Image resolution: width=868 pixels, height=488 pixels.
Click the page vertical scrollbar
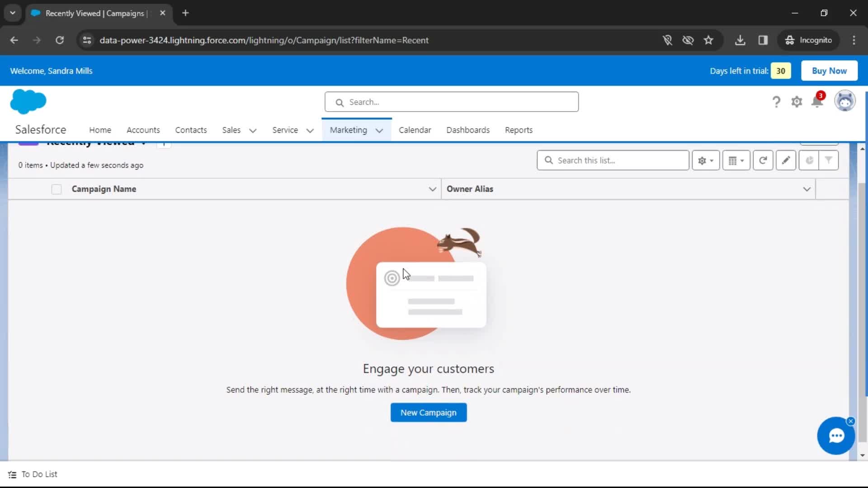pyautogui.click(x=863, y=312)
